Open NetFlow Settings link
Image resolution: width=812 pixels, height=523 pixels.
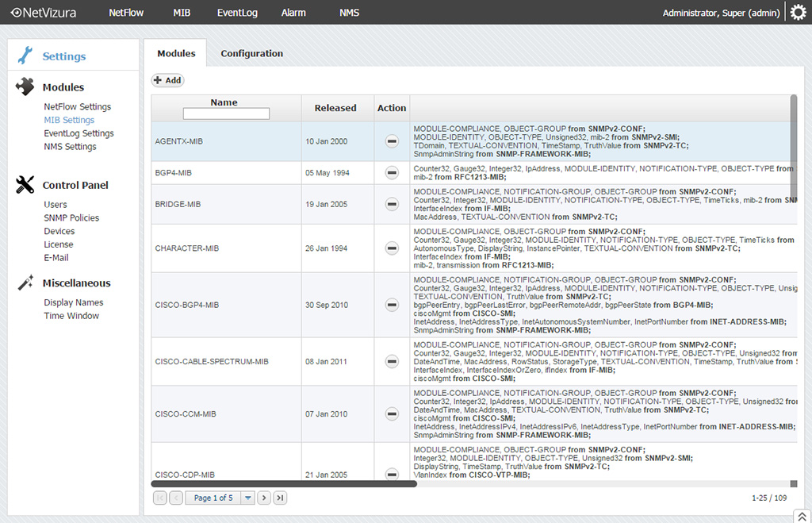[77, 106]
